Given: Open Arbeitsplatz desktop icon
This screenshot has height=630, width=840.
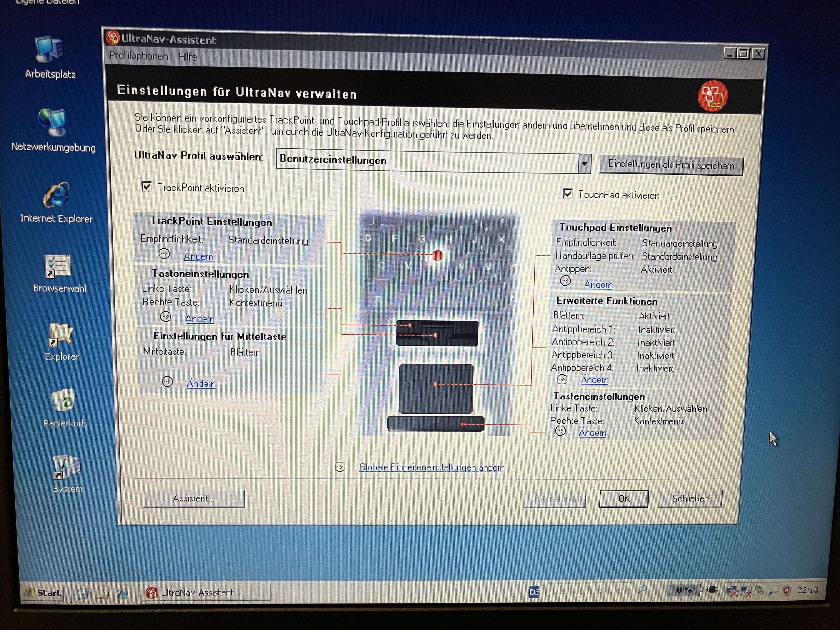Looking at the screenshot, I should 49,50.
